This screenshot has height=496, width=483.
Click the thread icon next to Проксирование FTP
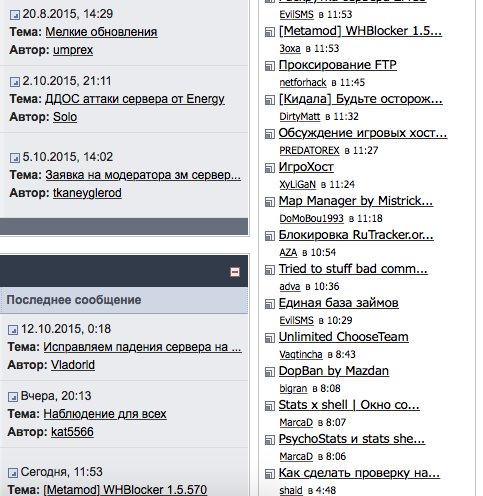270,66
